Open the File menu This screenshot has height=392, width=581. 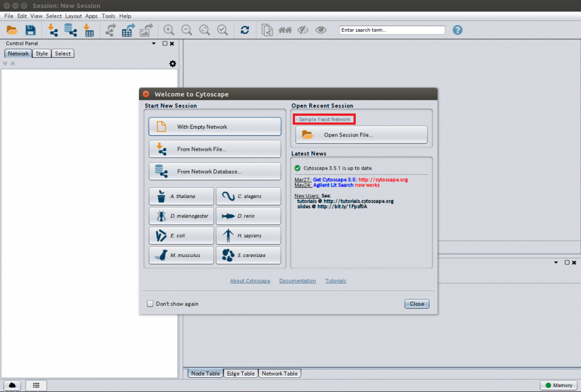(9, 16)
